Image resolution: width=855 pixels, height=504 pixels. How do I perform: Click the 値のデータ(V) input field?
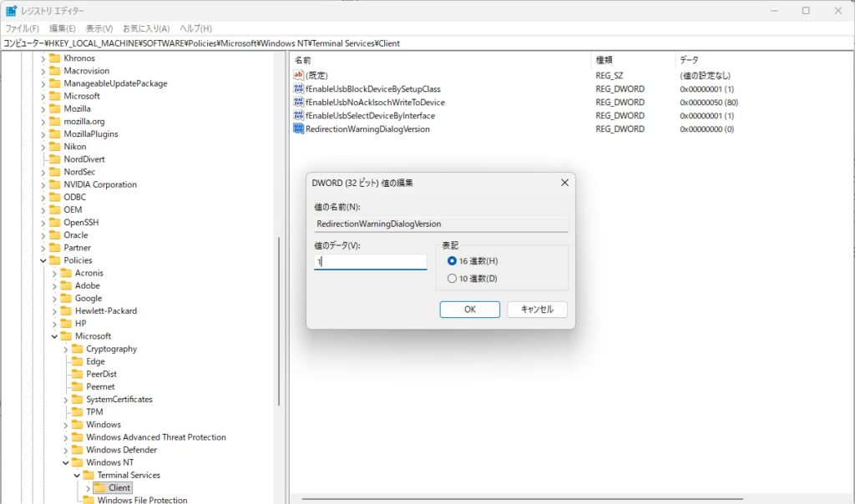click(370, 262)
